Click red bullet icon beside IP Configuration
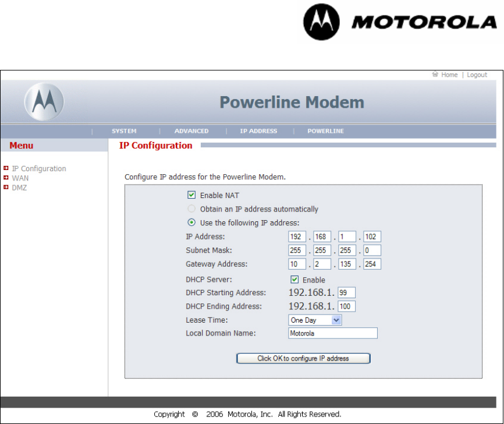This screenshot has height=424, width=504. 6,168
